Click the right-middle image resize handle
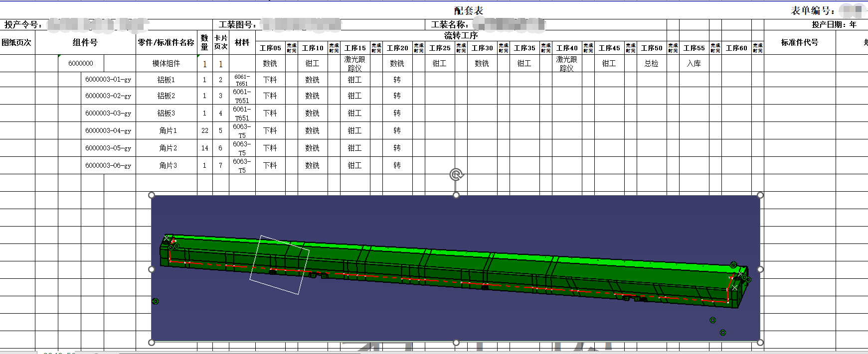 (x=760, y=269)
